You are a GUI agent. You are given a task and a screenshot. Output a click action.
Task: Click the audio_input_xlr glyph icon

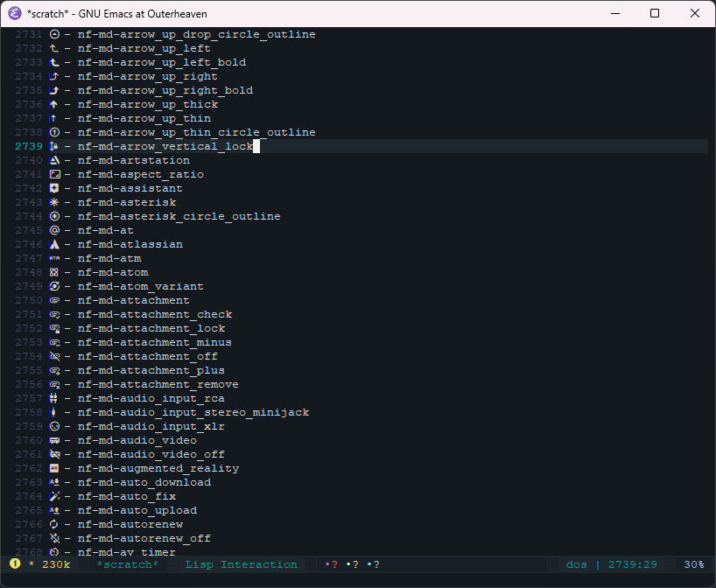[x=54, y=426]
